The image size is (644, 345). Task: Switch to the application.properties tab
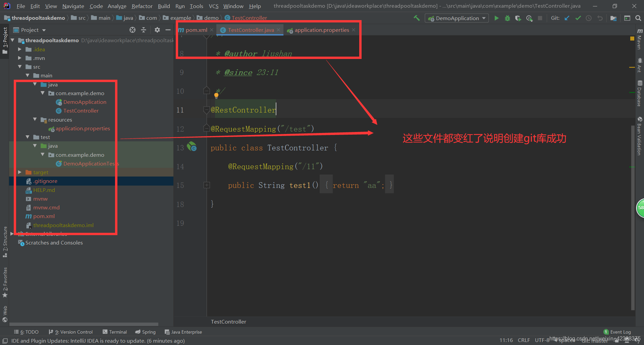click(x=322, y=30)
